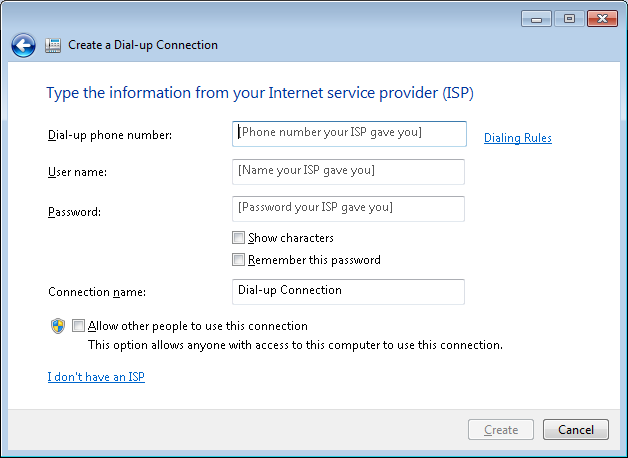Cancel the dial-up connection setup
The height and width of the screenshot is (458, 628).
pyautogui.click(x=576, y=430)
